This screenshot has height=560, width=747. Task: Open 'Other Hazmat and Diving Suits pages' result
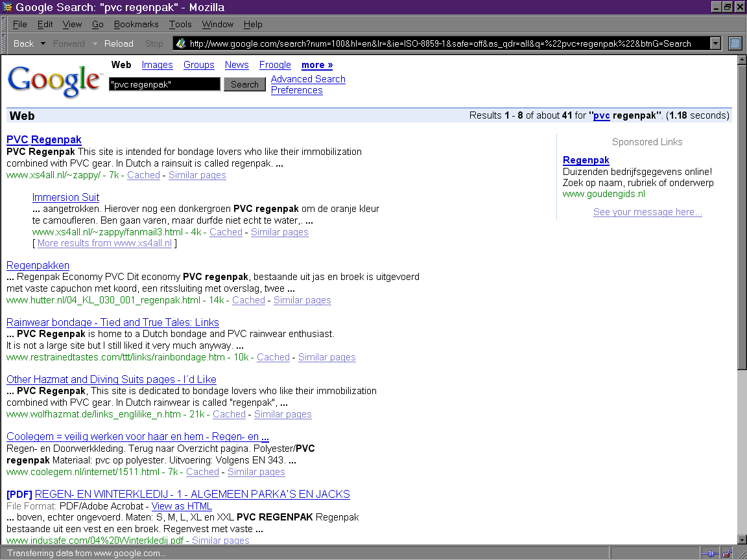[x=112, y=380]
